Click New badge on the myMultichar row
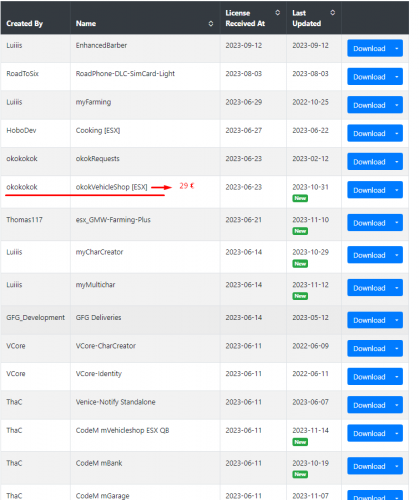Screen dimensions: 419x500 pyautogui.click(x=300, y=296)
